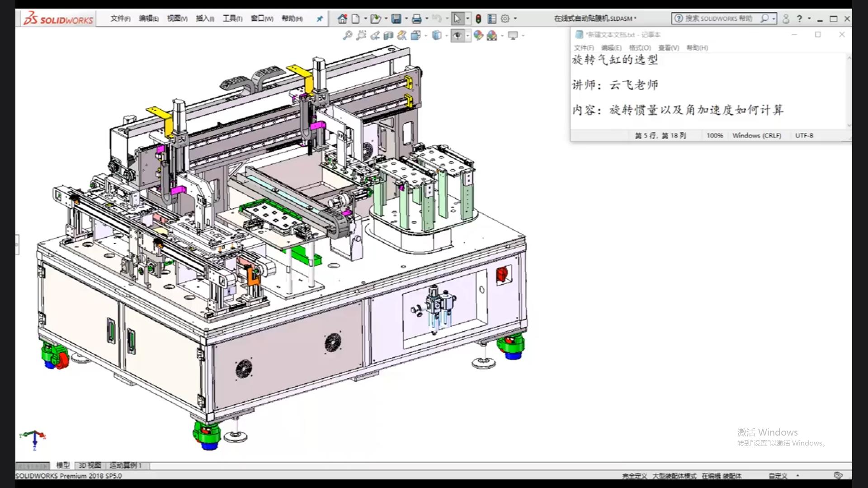Click Previous View icon
Screen dimensions: 868x488
click(375, 35)
